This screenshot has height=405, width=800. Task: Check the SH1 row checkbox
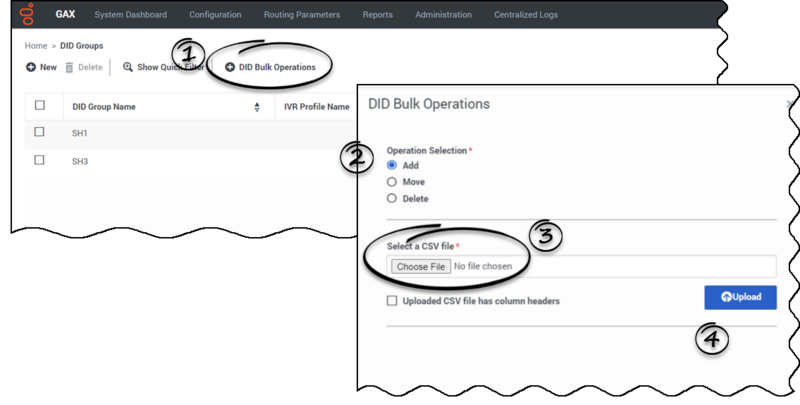click(x=40, y=132)
